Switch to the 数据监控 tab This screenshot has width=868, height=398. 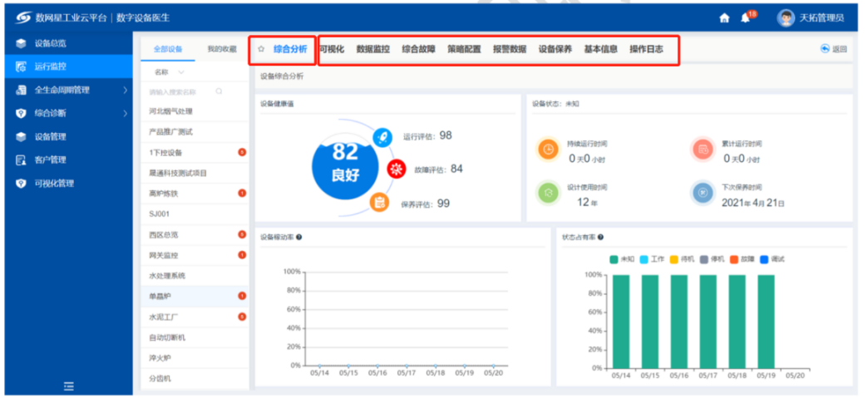pos(372,50)
